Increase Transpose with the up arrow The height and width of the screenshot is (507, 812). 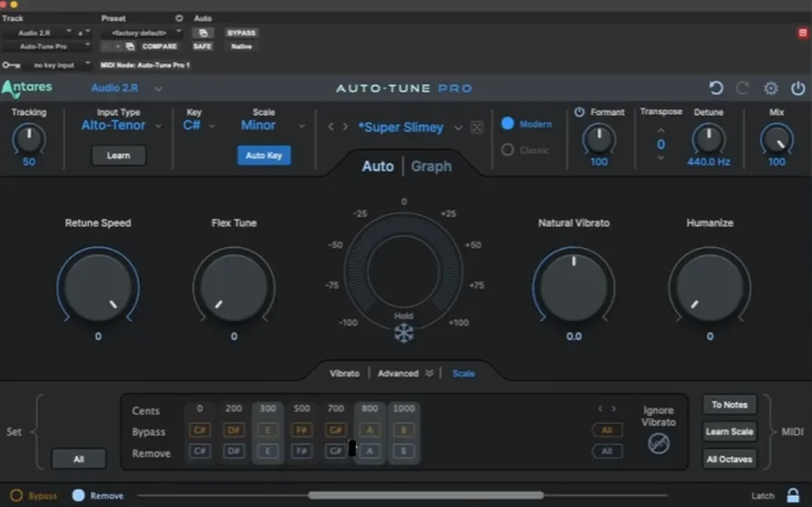661,130
